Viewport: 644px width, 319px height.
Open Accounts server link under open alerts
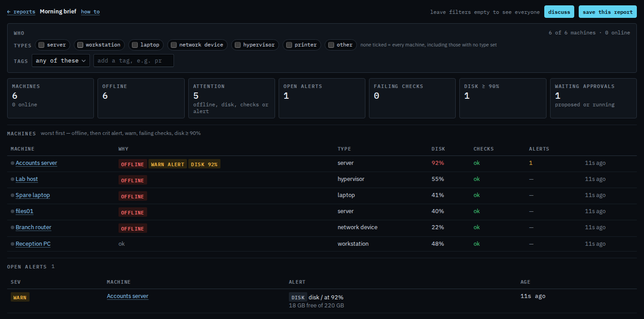pyautogui.click(x=127, y=296)
